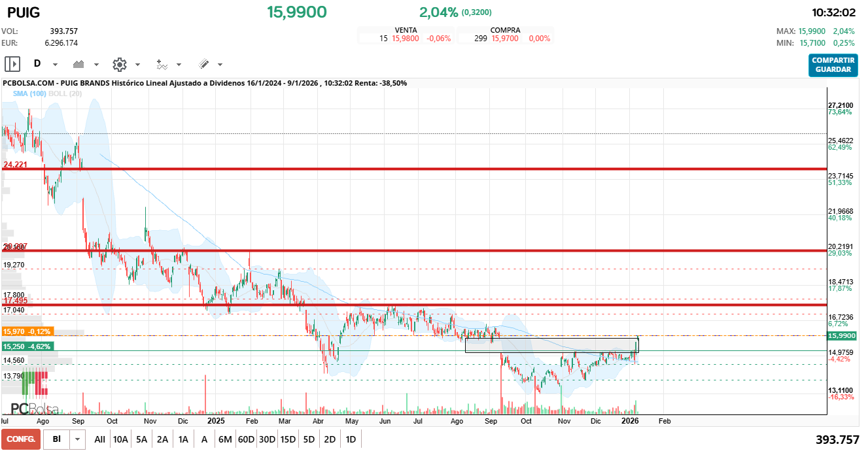Click the GUARDAR button
868x453 pixels.
pyautogui.click(x=833, y=68)
